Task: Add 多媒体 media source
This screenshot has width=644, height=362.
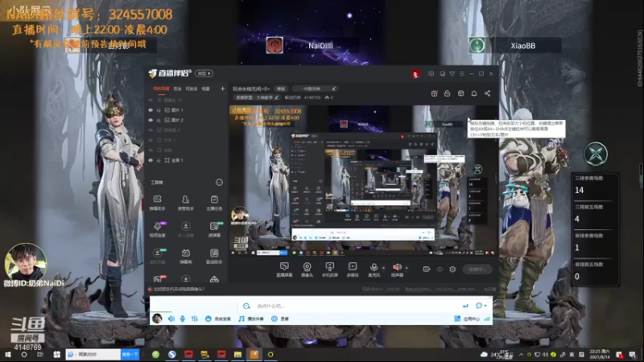Action: tap(353, 269)
